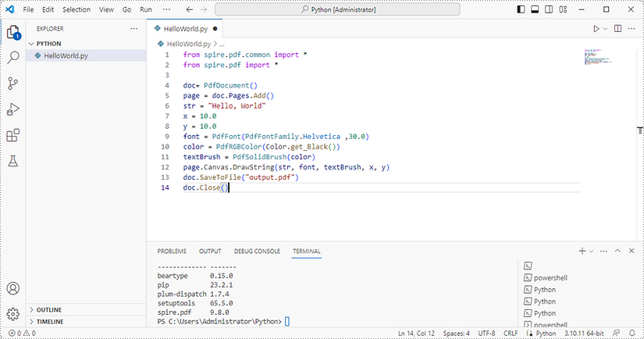Click the unsaved dot on HelloWorld.py tab
The image size is (644, 339).
tap(215, 29)
